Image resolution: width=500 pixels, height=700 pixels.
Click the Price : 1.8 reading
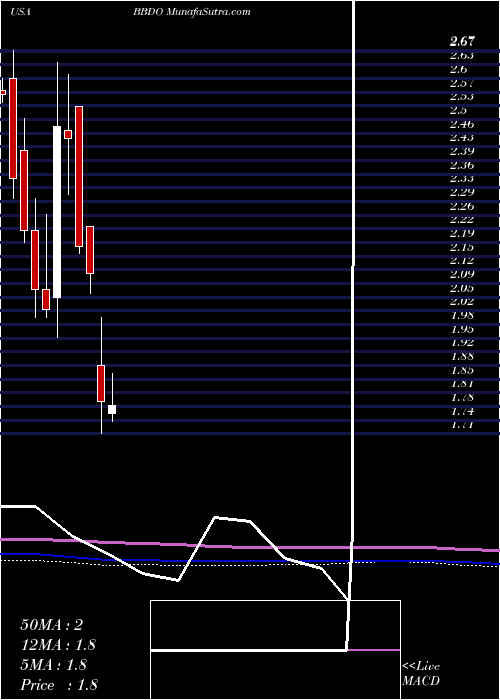59,685
